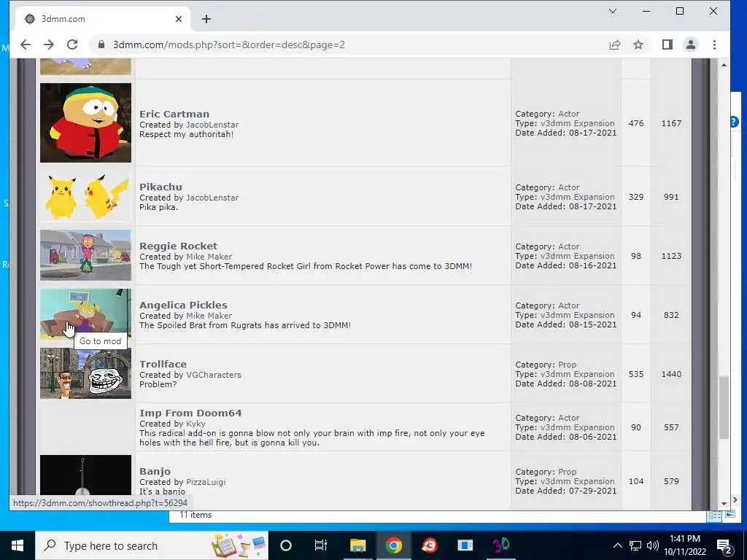This screenshot has height=560, width=747.
Task: Open the clock showing 1:41 PM
Action: [x=685, y=545]
